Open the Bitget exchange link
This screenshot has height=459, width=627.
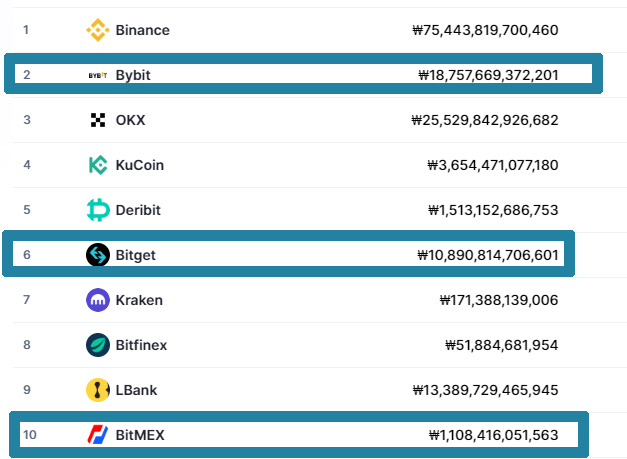(136, 255)
